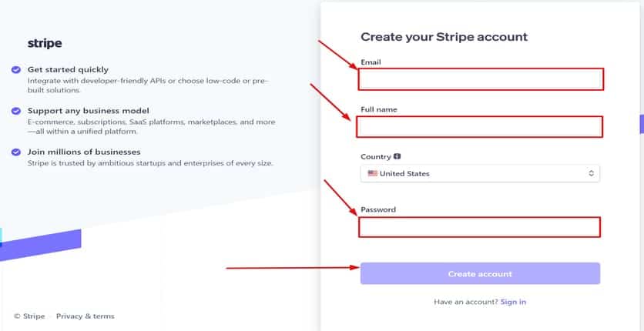The width and height of the screenshot is (644, 331).
Task: Click checkmark icon beside Join millions of businesses
Action: tap(16, 152)
